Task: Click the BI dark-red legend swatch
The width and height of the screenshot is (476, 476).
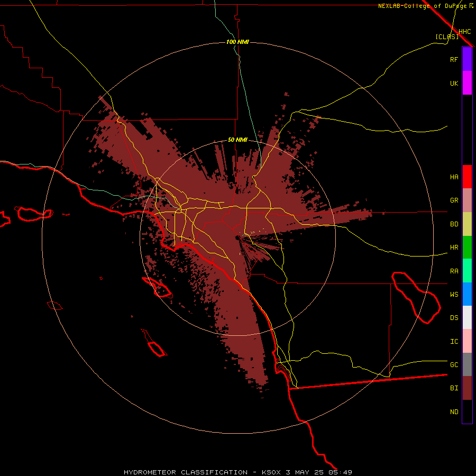Action: click(x=467, y=388)
